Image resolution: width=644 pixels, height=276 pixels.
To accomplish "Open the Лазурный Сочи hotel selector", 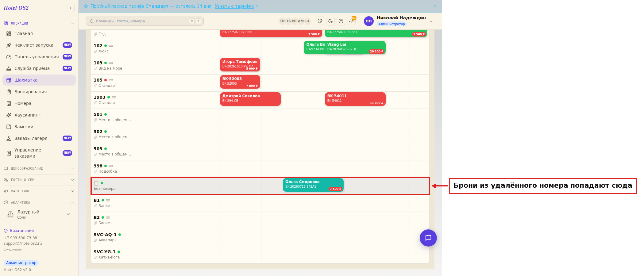I will click(x=39, y=214).
